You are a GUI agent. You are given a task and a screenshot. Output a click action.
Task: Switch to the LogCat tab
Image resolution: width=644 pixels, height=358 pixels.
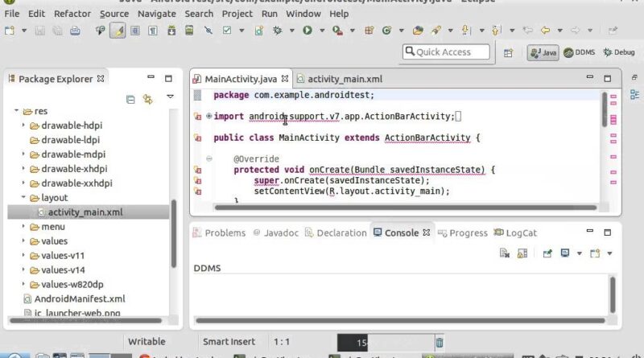coord(515,232)
